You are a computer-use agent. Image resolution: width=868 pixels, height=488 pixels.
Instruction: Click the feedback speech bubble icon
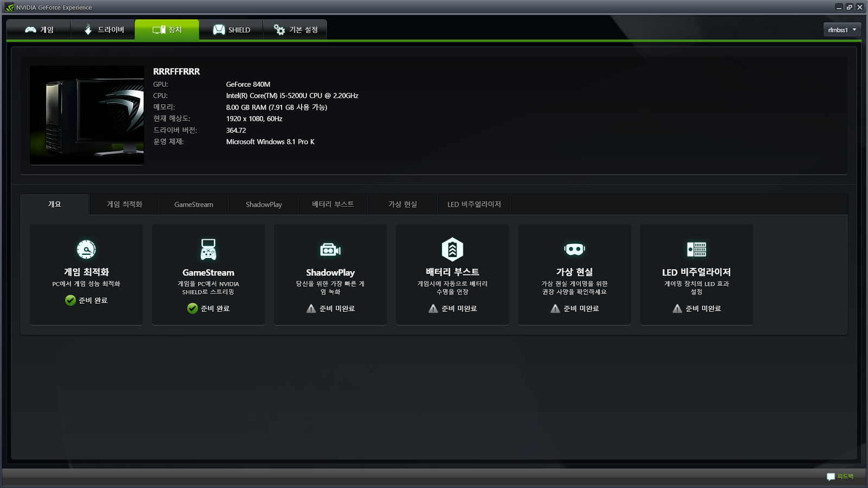[x=831, y=477]
